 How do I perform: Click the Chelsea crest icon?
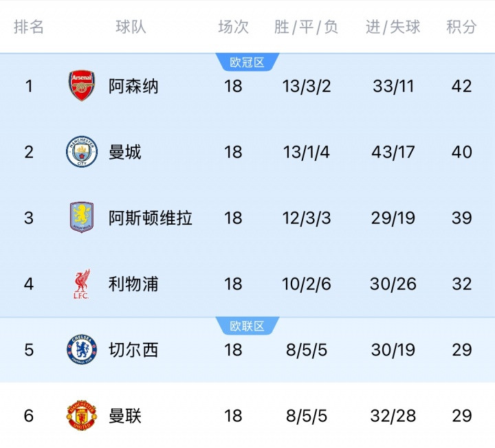pyautogui.click(x=82, y=350)
